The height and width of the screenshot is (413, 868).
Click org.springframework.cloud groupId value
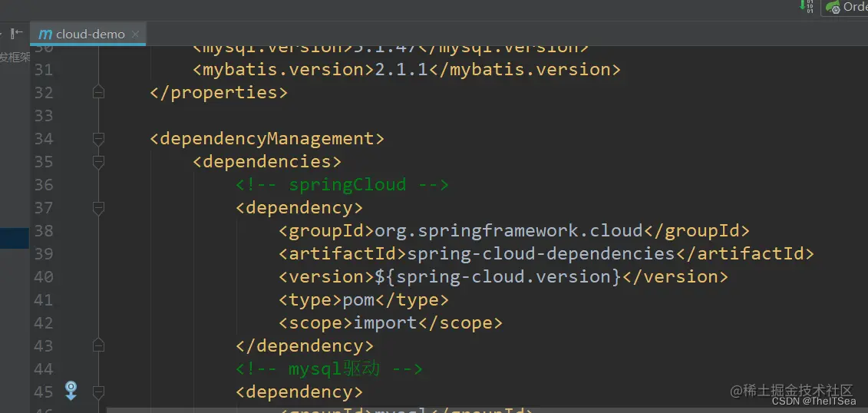(x=509, y=231)
